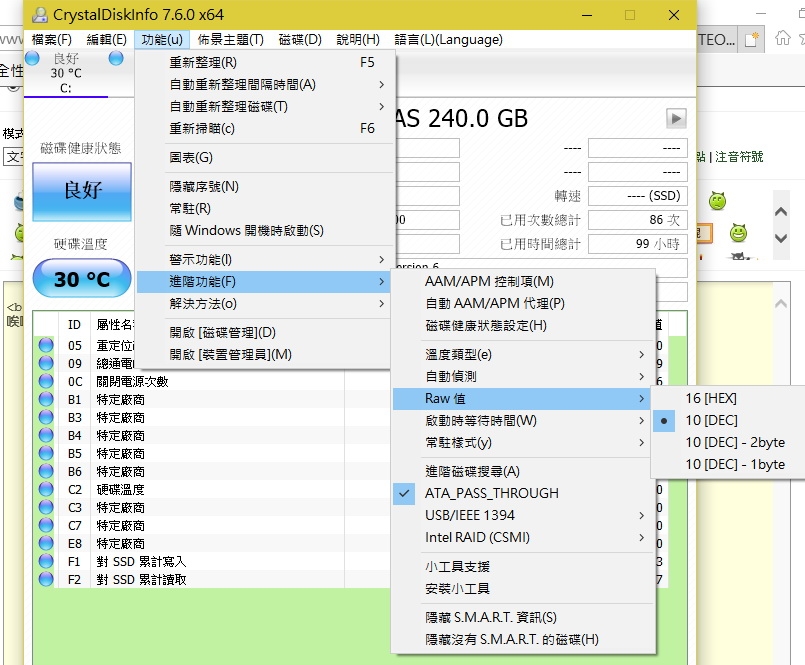Expand the 自動偵測 submenu
This screenshot has height=665, width=805.
[x=524, y=376]
